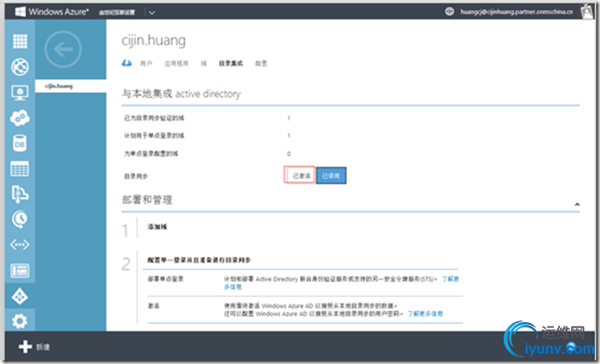Click 新建 in the bottom bar
The width and height of the screenshot is (600, 364).
click(x=43, y=347)
